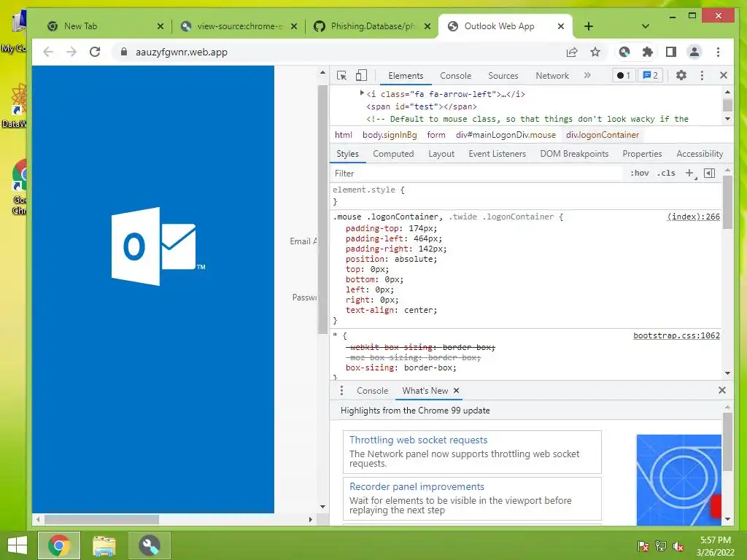
Task: Click the Chrome 99 update video thumbnail
Action: pos(679,480)
